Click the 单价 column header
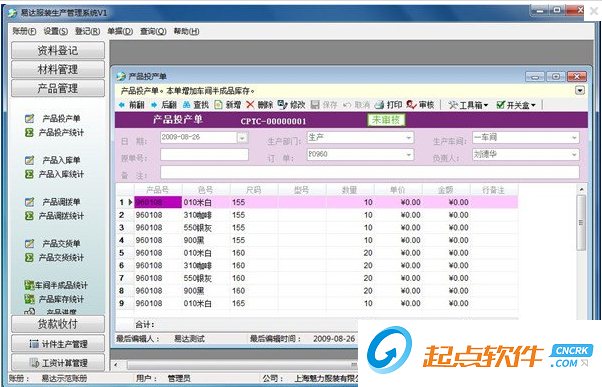 (x=398, y=190)
